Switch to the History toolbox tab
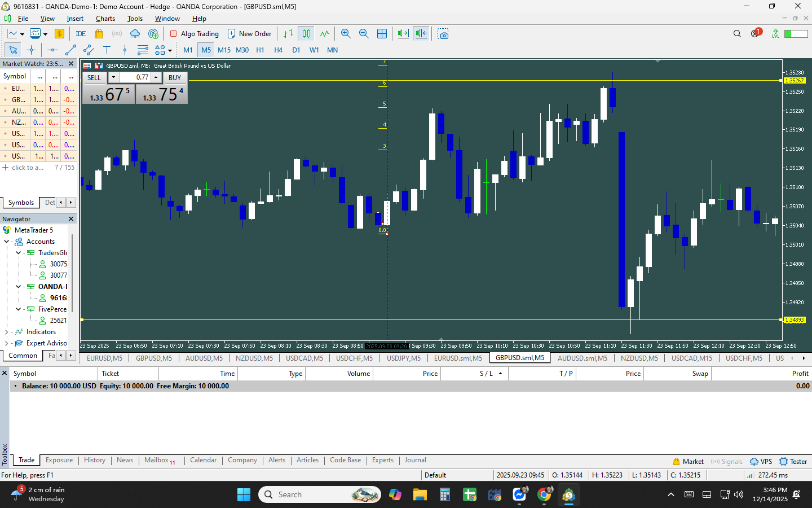Image resolution: width=812 pixels, height=508 pixels. pyautogui.click(x=95, y=460)
